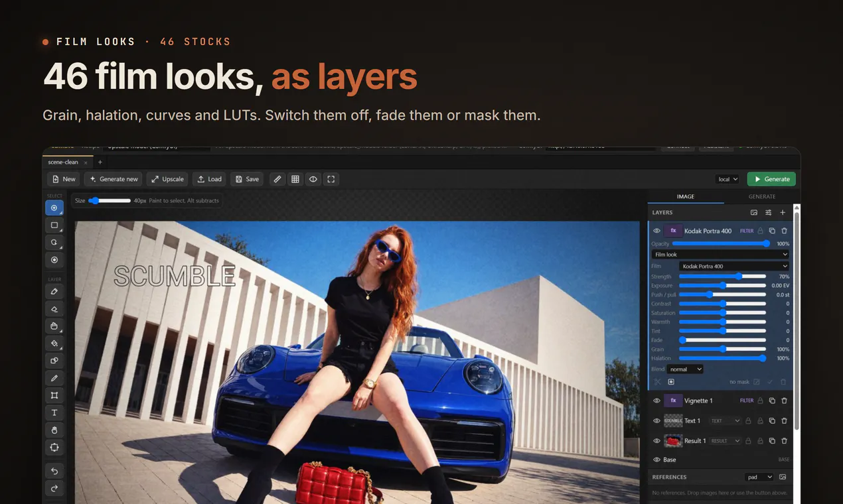Pick the lasso selection tool
Screen dimensions: 843x504
tap(54, 243)
